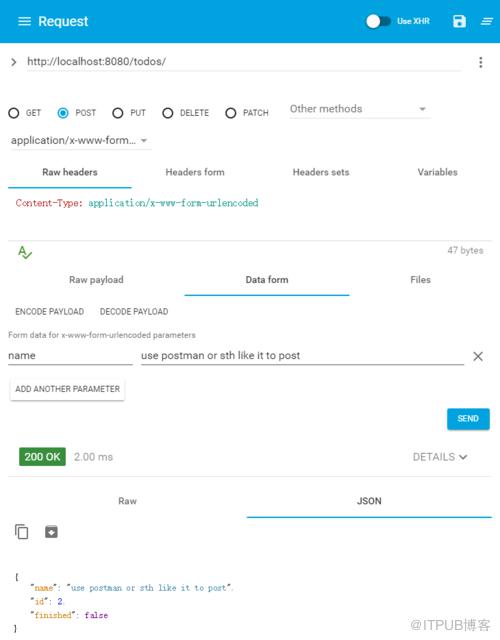
Task: Switch to the Raw payload tab
Action: tap(96, 280)
